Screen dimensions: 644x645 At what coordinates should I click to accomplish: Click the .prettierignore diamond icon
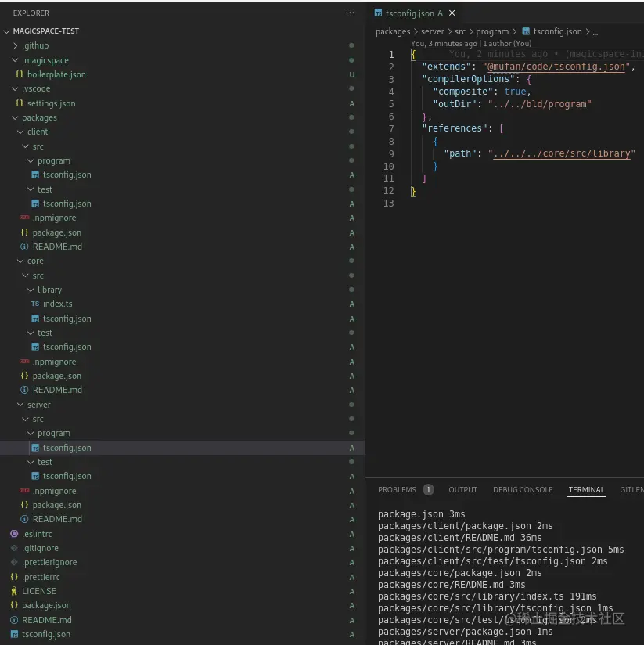[14, 562]
